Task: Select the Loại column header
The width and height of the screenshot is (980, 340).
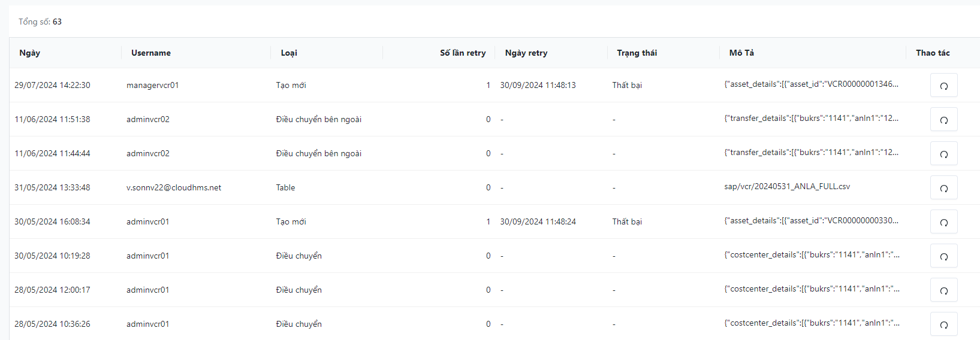Action: coord(289,53)
